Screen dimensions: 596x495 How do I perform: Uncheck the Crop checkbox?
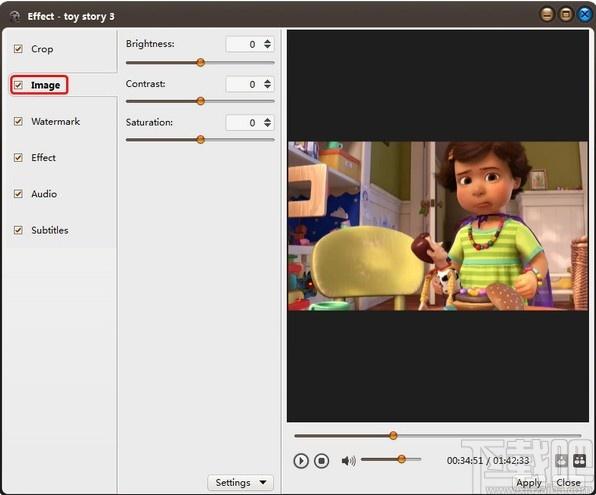pos(18,49)
